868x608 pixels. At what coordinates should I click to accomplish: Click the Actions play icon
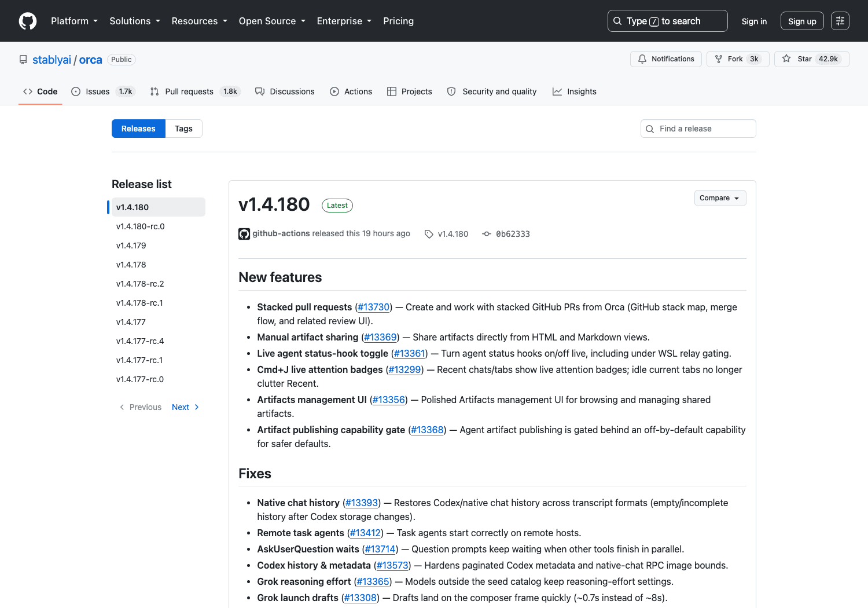pyautogui.click(x=334, y=91)
